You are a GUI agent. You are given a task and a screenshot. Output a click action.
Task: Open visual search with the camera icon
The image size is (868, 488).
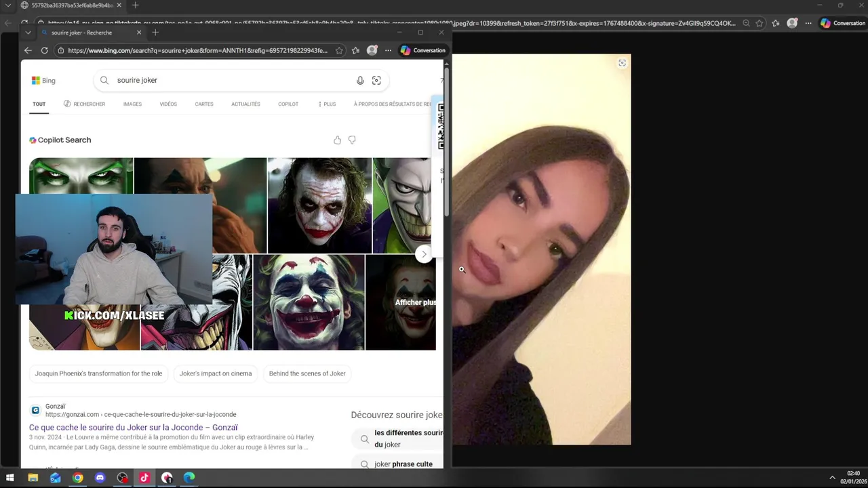click(x=376, y=81)
